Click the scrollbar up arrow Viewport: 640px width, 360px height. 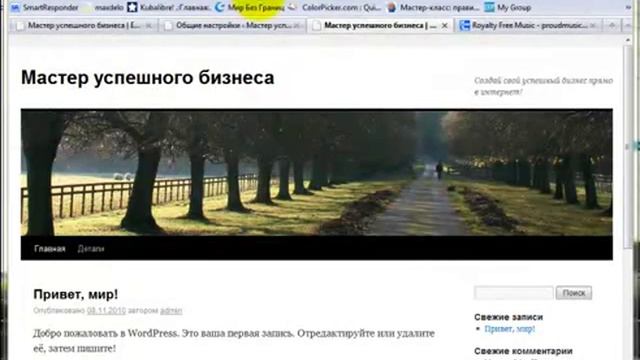(628, 40)
